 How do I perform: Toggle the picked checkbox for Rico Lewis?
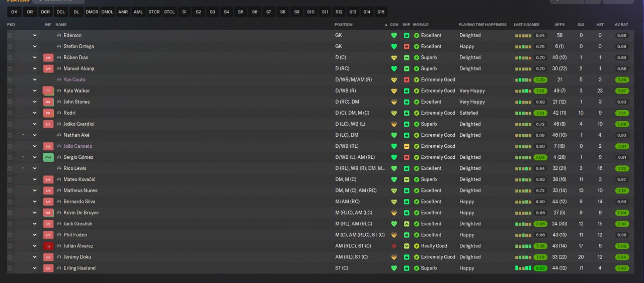pos(10,168)
